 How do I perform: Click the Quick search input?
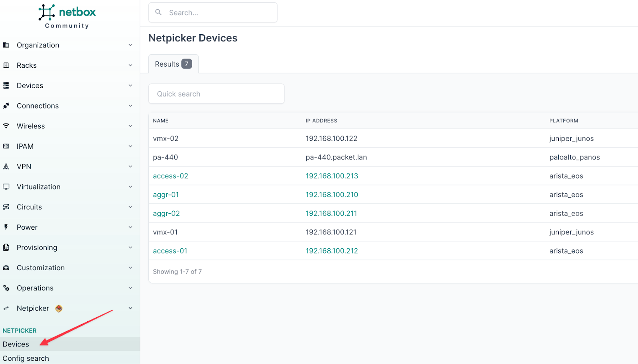pyautogui.click(x=217, y=94)
